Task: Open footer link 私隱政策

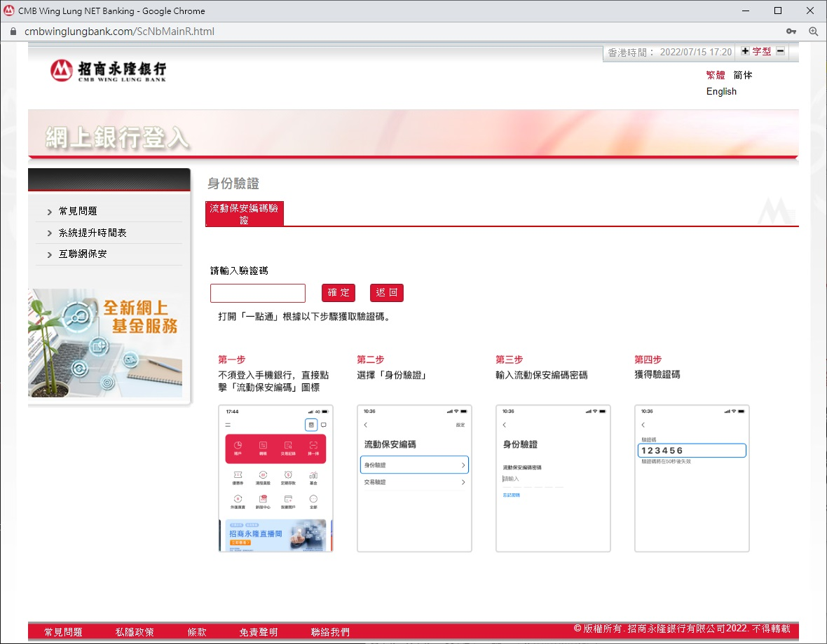Action: 135,632
